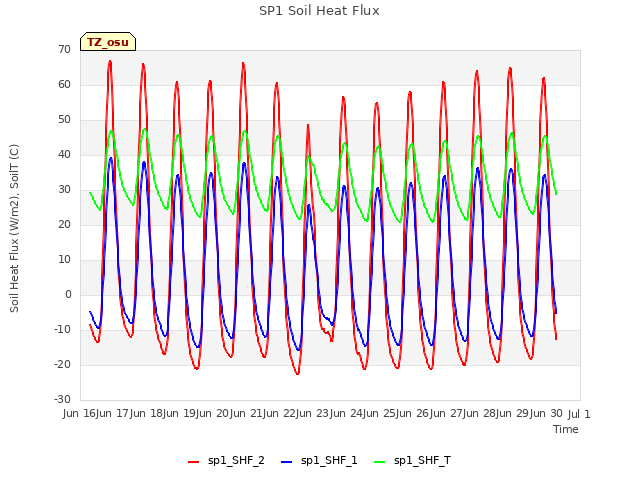Image resolution: width=640 pixels, height=480 pixels.
Task: Click the 10 y-axis tick value
Action: point(64,260)
